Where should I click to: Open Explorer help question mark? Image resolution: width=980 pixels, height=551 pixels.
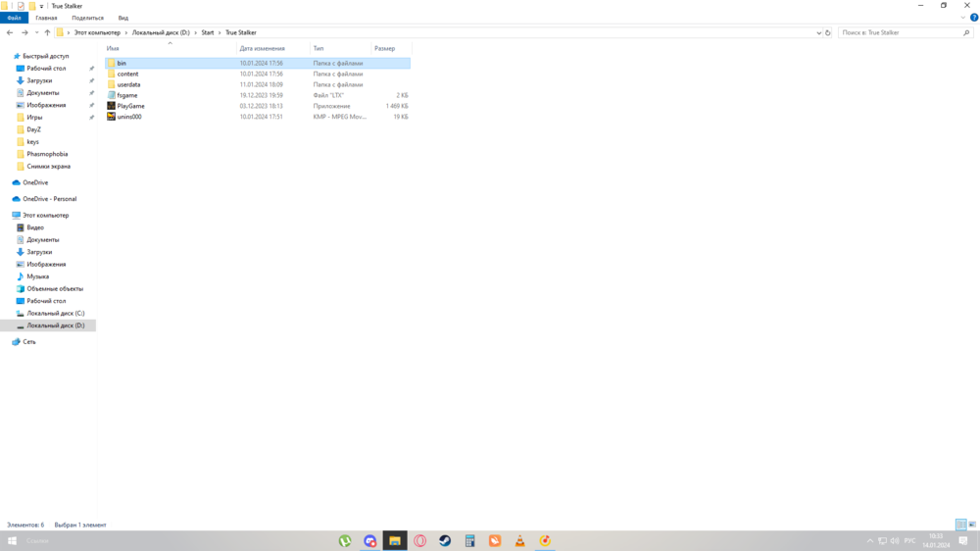(x=974, y=18)
